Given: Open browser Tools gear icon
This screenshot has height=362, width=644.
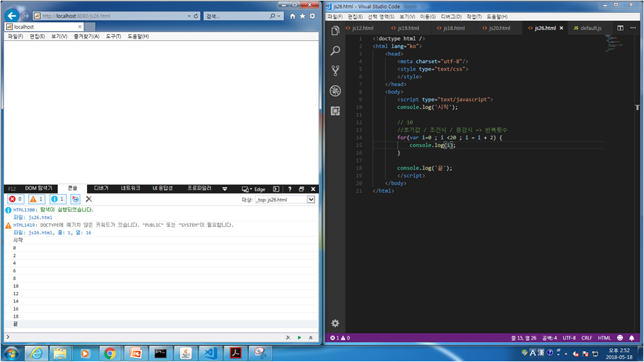Looking at the screenshot, I should tap(313, 16).
